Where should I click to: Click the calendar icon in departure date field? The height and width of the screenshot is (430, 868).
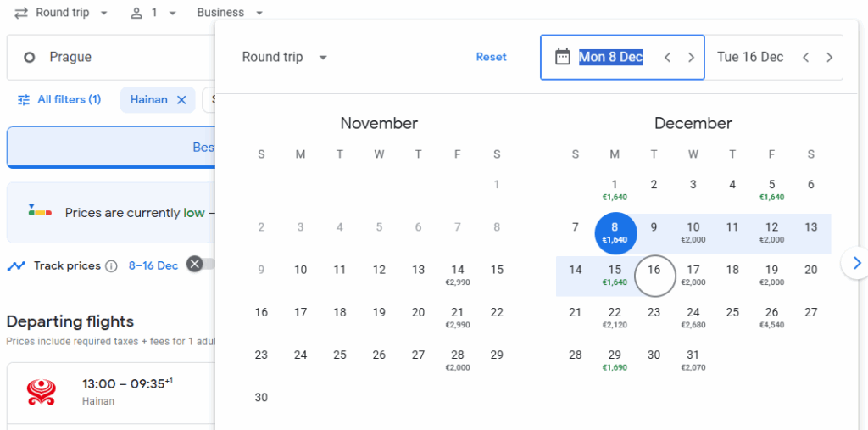pos(562,57)
